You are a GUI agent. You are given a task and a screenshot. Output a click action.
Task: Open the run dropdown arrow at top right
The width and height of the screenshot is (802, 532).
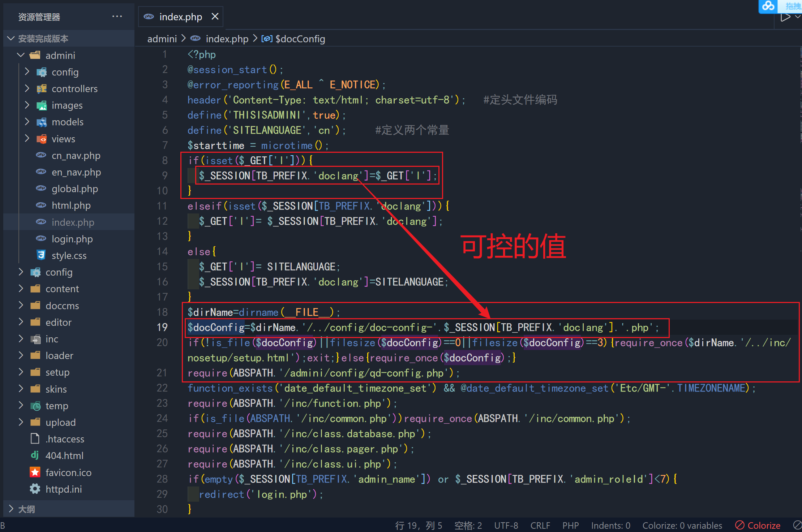(x=798, y=17)
